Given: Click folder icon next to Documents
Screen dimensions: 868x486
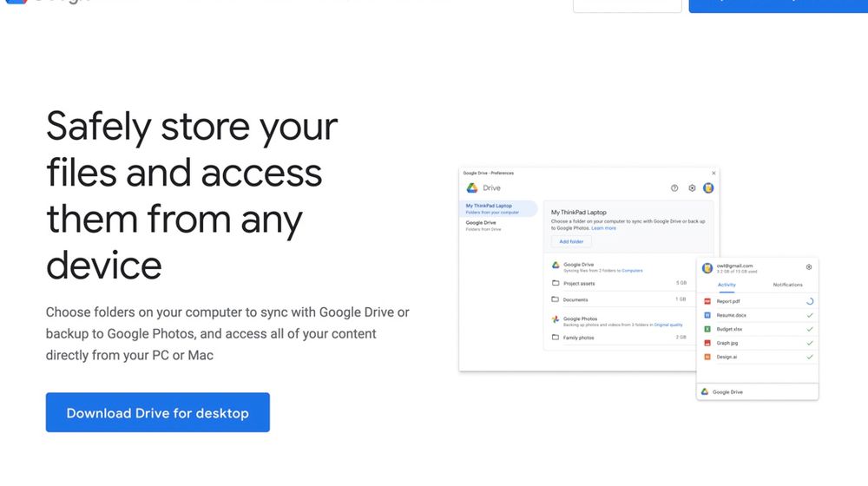Looking at the screenshot, I should 556,299.
